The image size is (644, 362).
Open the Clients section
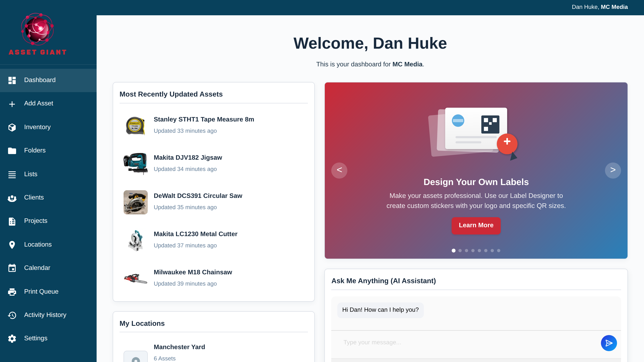[48, 198]
